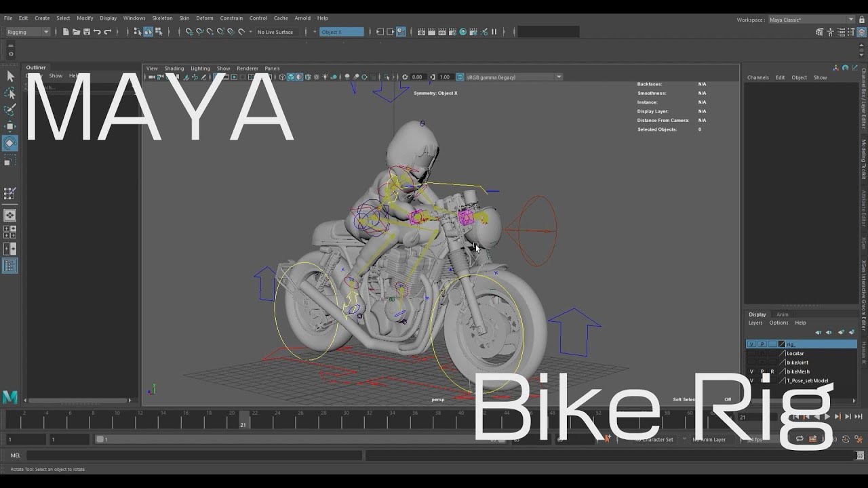Viewport: 868px width, 488px height.
Task: Go to end of playback range
Action: [857, 417]
